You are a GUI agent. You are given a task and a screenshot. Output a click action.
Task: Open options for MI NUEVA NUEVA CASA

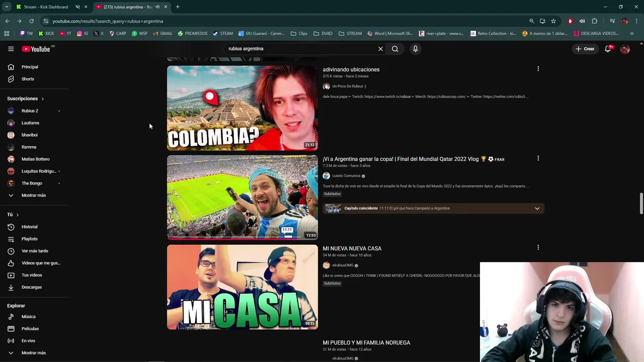click(x=538, y=247)
